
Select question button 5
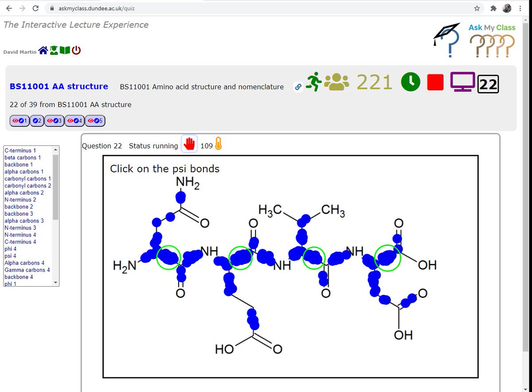[95, 120]
